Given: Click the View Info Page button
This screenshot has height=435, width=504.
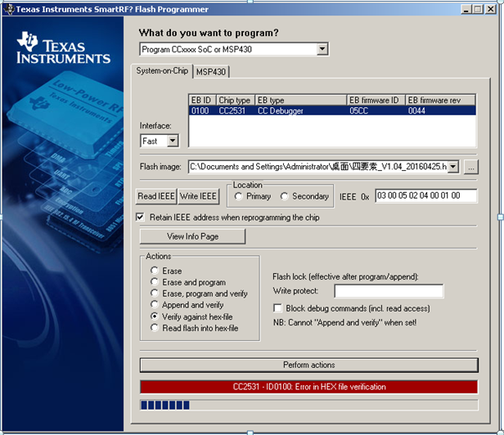Looking at the screenshot, I should click(192, 236).
